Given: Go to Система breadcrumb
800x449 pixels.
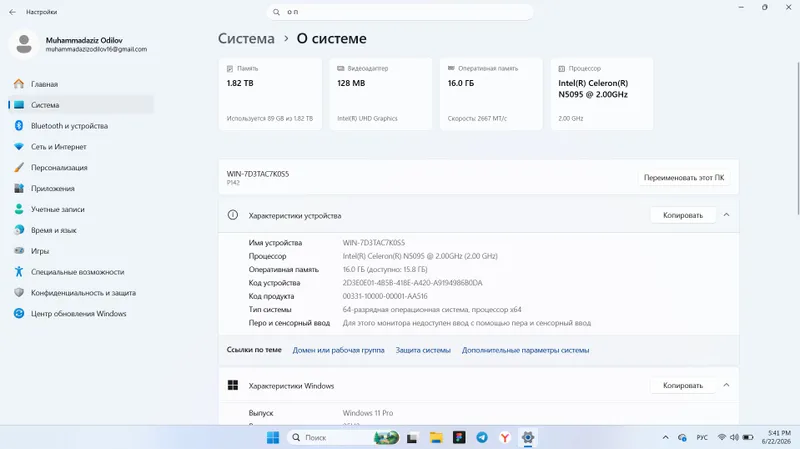Looking at the screenshot, I should click(246, 38).
